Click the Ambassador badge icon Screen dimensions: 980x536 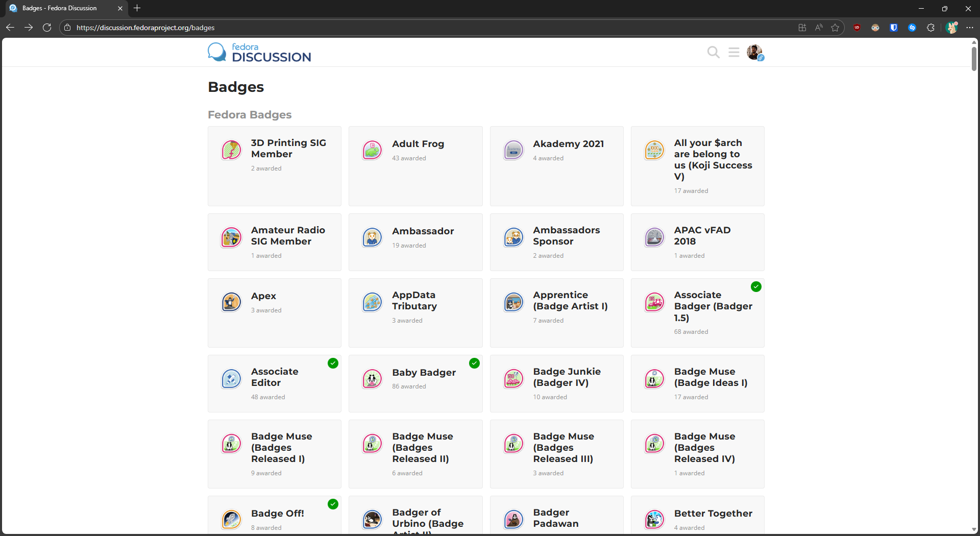(372, 237)
